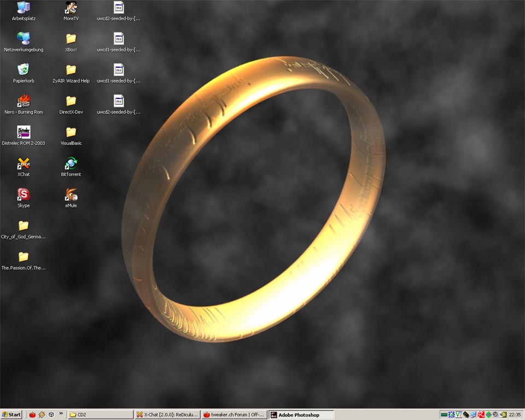525x420 pixels.
Task: Switch to Adobe Photoshop in the taskbar
Action: click(301, 415)
